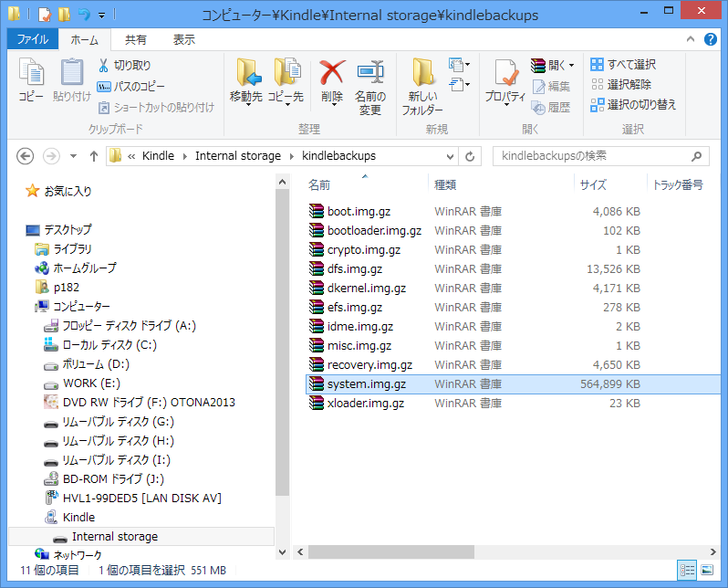Click the blue Help question mark icon

[x=711, y=39]
